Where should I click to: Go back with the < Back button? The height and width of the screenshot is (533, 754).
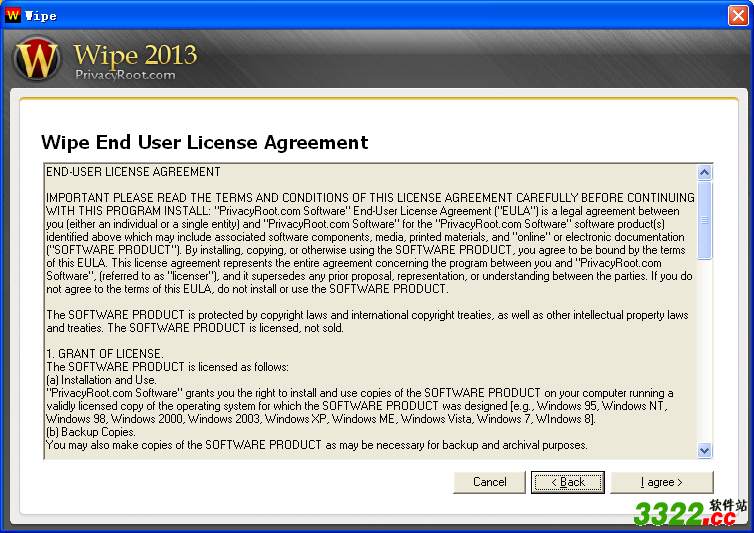coord(567,482)
